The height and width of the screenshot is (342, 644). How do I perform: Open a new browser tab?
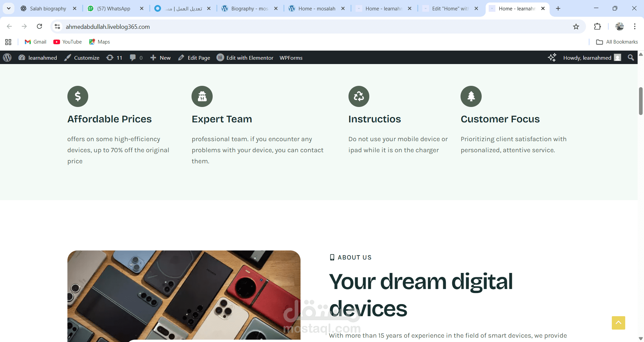[x=558, y=8]
